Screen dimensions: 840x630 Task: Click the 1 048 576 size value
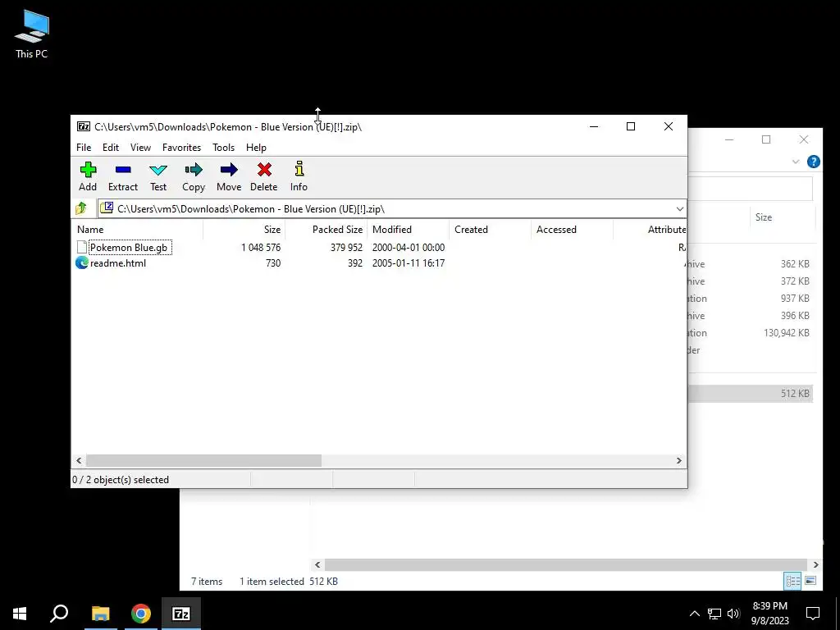pos(261,247)
